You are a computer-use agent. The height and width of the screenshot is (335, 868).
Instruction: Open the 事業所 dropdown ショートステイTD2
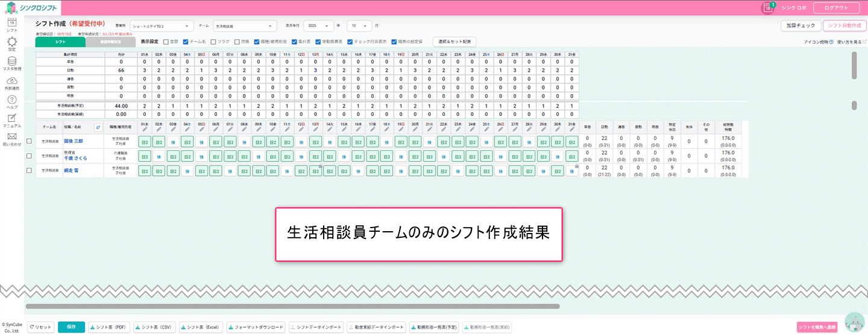click(162, 26)
